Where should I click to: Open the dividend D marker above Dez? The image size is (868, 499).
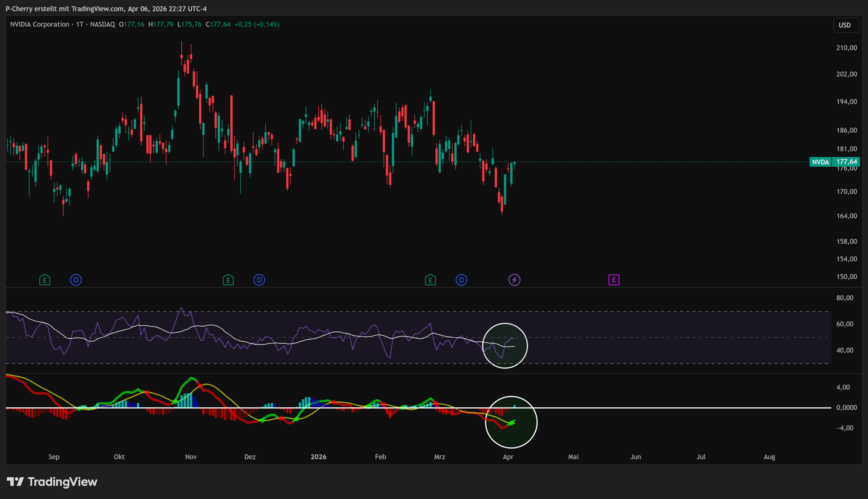(x=259, y=280)
